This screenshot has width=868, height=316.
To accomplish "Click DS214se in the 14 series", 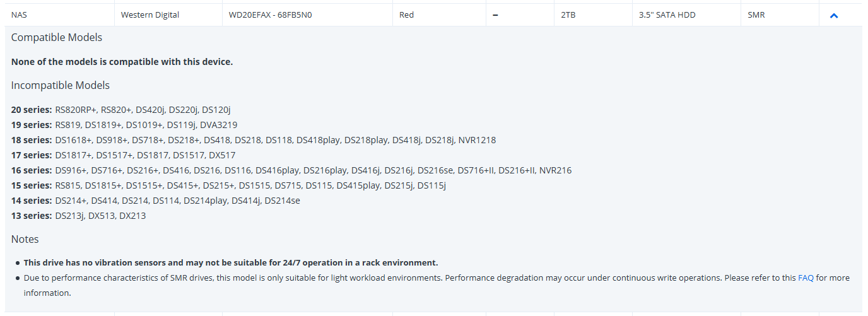I will pos(282,201).
